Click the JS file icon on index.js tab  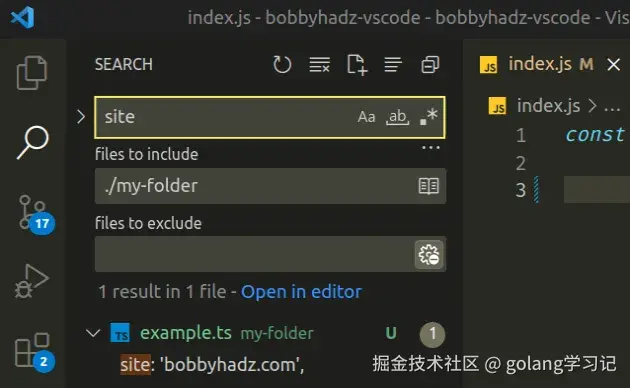point(489,65)
